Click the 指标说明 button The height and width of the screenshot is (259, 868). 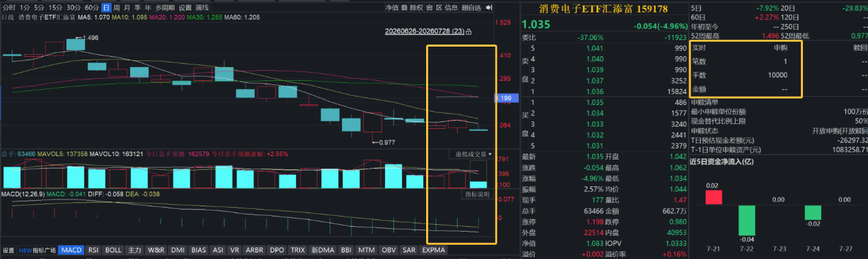(x=477, y=195)
